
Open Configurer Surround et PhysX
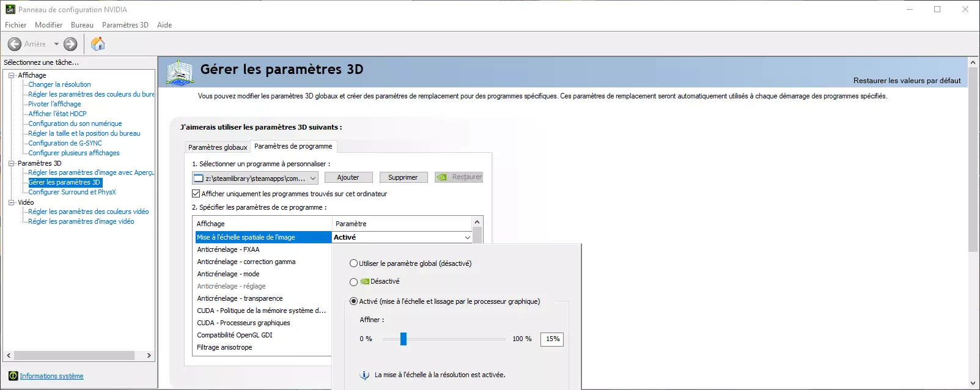[x=72, y=192]
